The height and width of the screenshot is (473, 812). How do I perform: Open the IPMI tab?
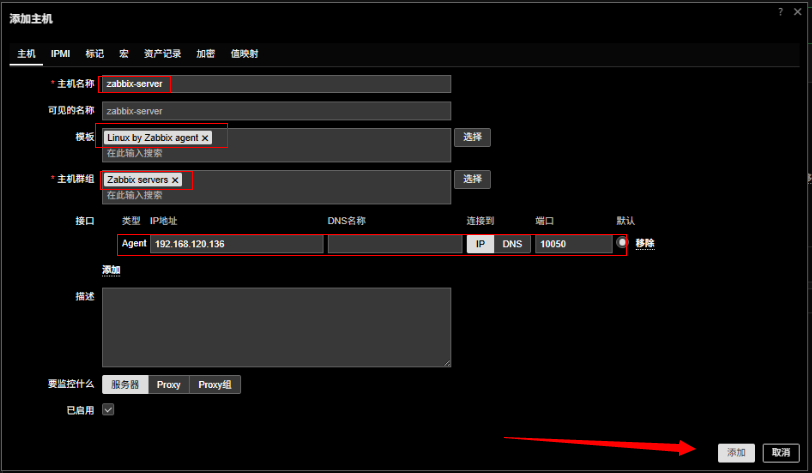pyautogui.click(x=60, y=54)
